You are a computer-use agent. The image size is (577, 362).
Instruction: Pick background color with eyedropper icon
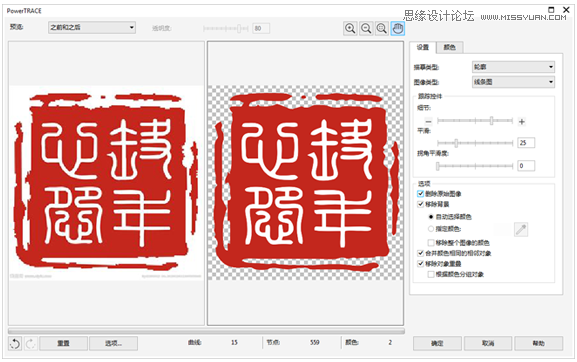pyautogui.click(x=521, y=230)
